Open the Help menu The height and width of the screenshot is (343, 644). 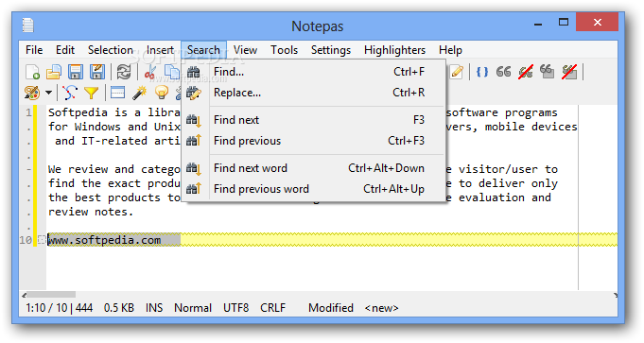(450, 50)
